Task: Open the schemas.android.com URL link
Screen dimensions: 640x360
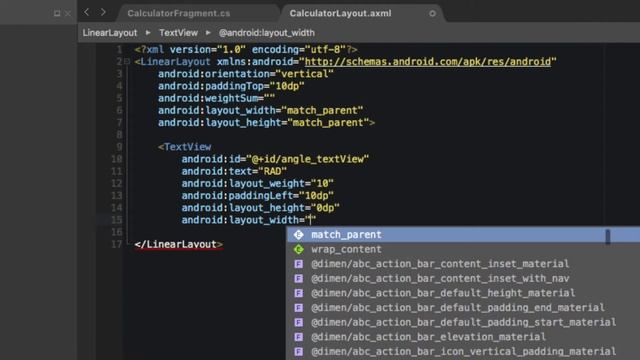Action: [428, 62]
